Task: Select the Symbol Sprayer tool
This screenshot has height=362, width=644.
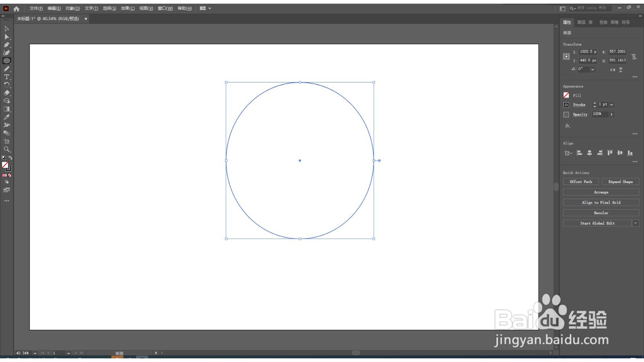Action: (x=6, y=125)
